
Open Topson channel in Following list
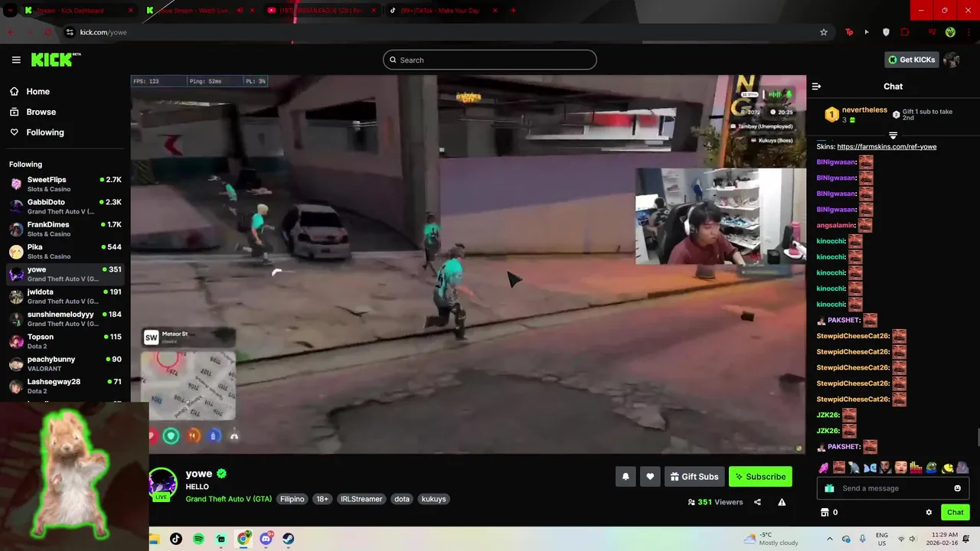[x=65, y=341]
